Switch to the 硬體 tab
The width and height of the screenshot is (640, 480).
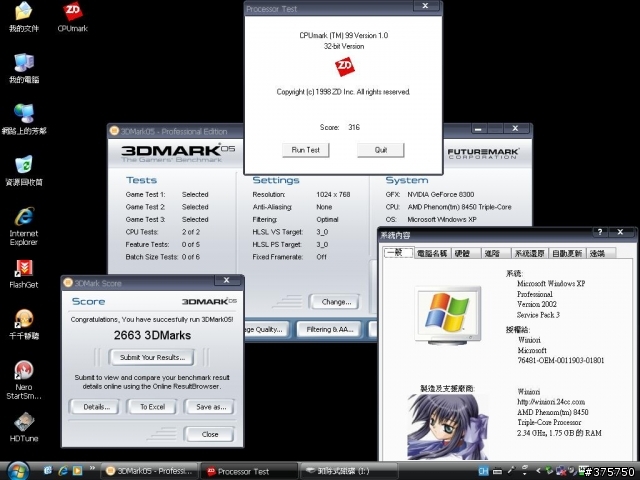click(462, 254)
